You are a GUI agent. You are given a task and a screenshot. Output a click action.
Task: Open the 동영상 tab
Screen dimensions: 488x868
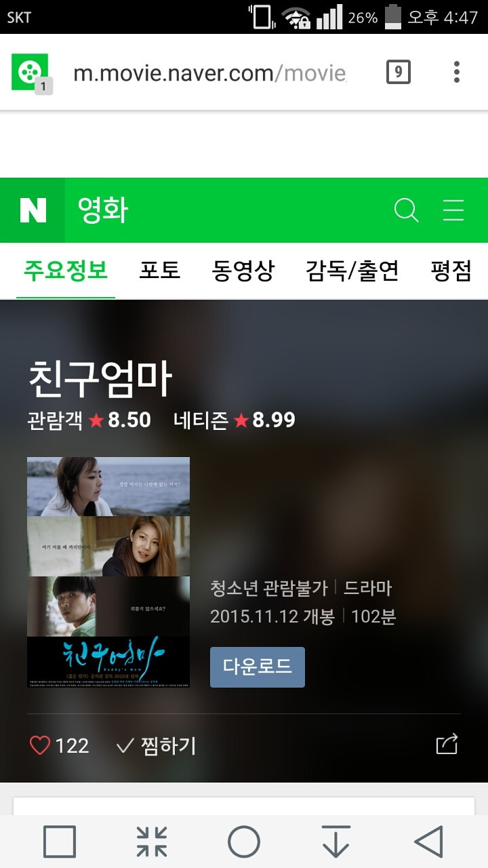pyautogui.click(x=243, y=271)
